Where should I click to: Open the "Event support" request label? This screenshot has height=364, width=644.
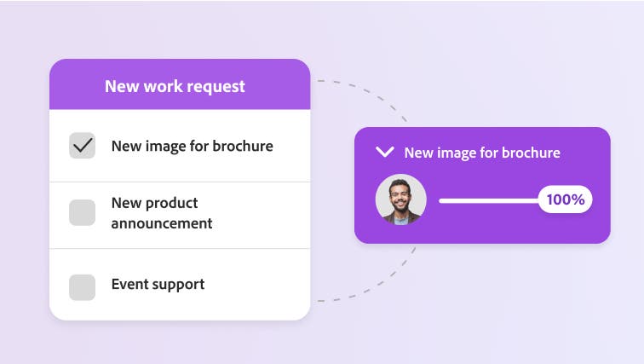click(158, 284)
